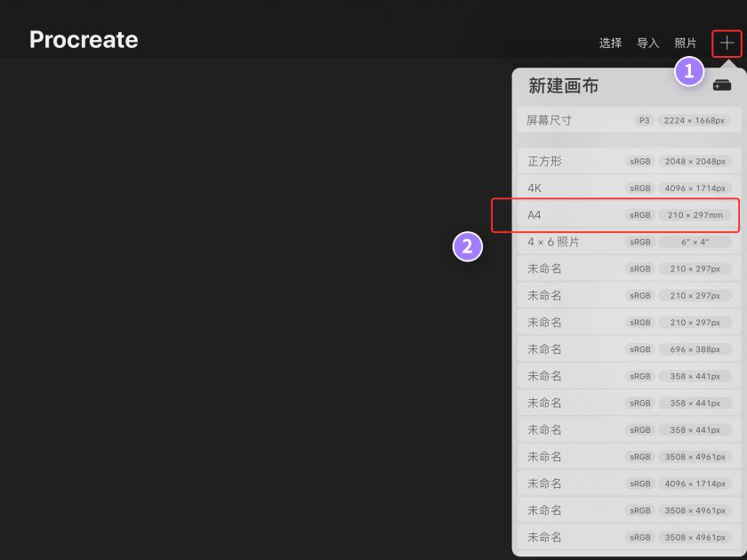
Task: Choose the 4 × 6 照片 preset
Action: pos(629,242)
